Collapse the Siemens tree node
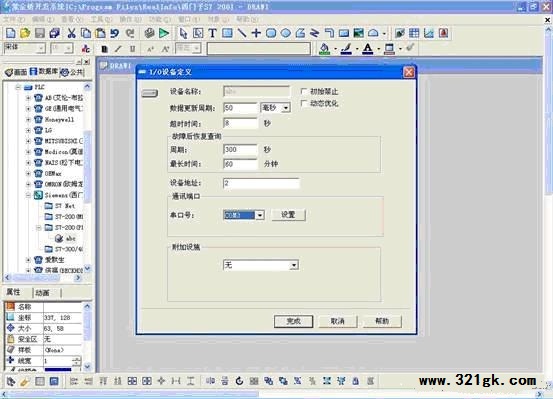Viewport: 553px width, 399px height. (x=28, y=195)
